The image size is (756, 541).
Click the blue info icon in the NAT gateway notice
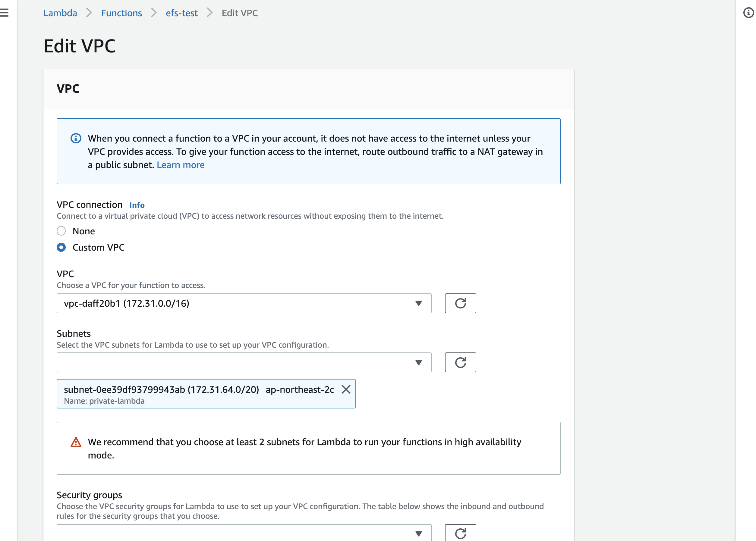click(x=76, y=138)
